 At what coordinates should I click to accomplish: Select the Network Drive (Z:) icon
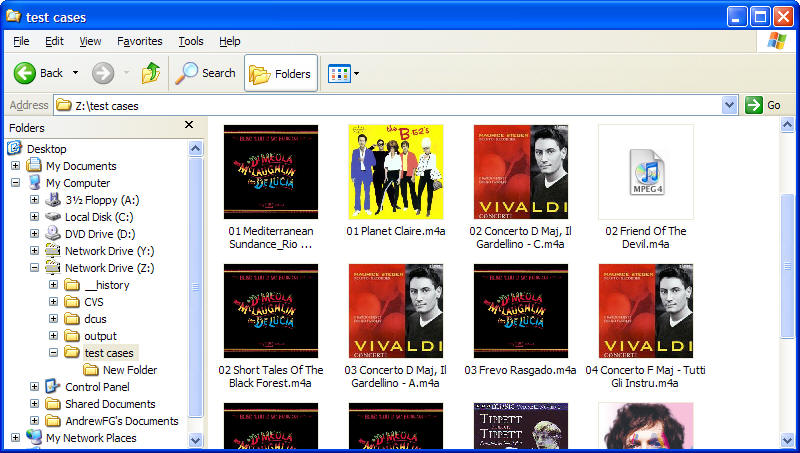coord(53,267)
